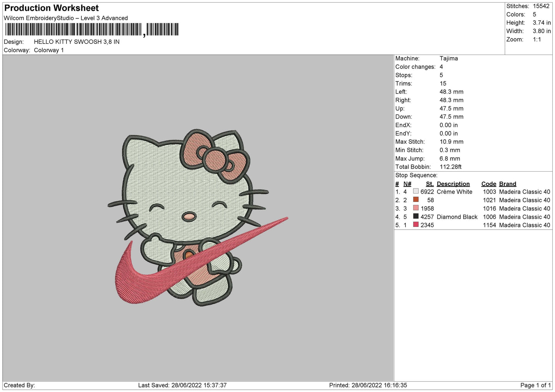Click the orange swatch for thread 1021
Screen dimensions: 555x392
(x=416, y=200)
